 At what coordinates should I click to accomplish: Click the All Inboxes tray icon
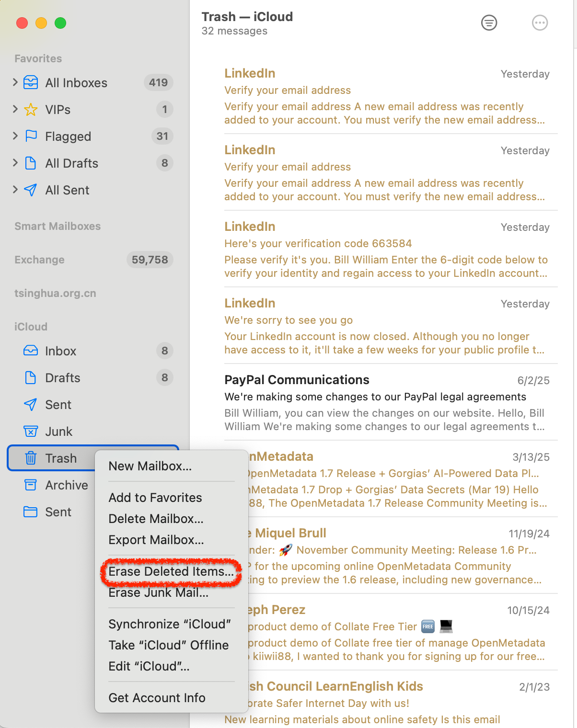tap(31, 82)
